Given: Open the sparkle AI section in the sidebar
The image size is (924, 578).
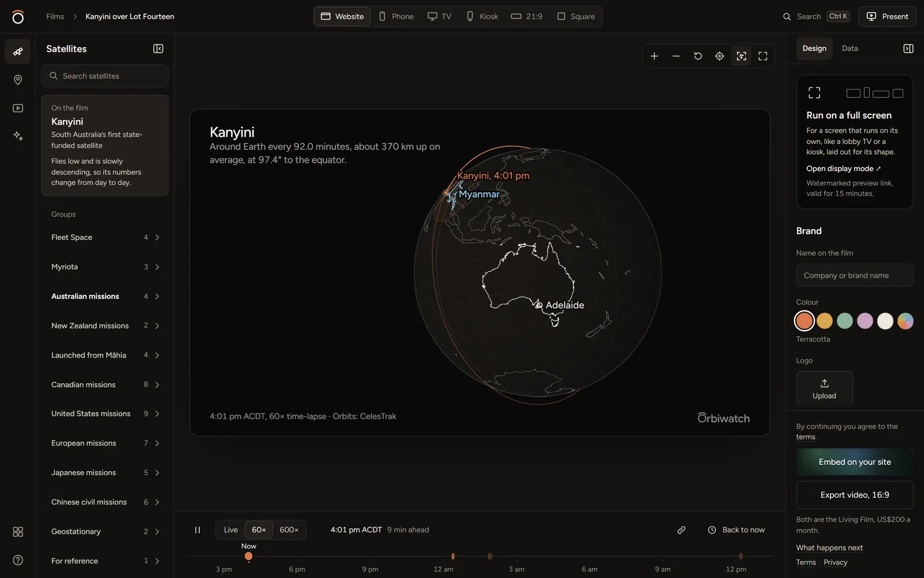Looking at the screenshot, I should (x=18, y=136).
